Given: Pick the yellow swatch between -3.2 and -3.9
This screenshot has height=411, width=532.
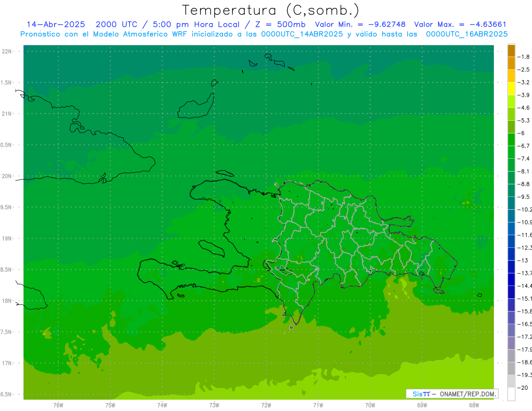Looking at the screenshot, I should click(511, 89).
